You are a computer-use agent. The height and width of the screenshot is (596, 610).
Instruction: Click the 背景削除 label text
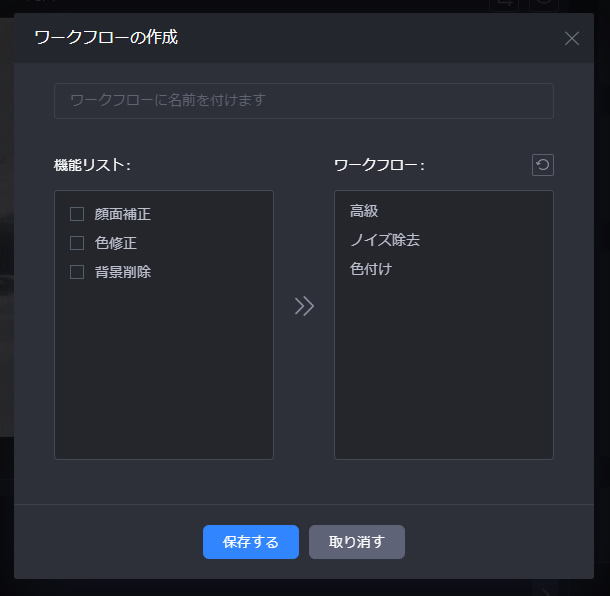pyautogui.click(x=122, y=272)
